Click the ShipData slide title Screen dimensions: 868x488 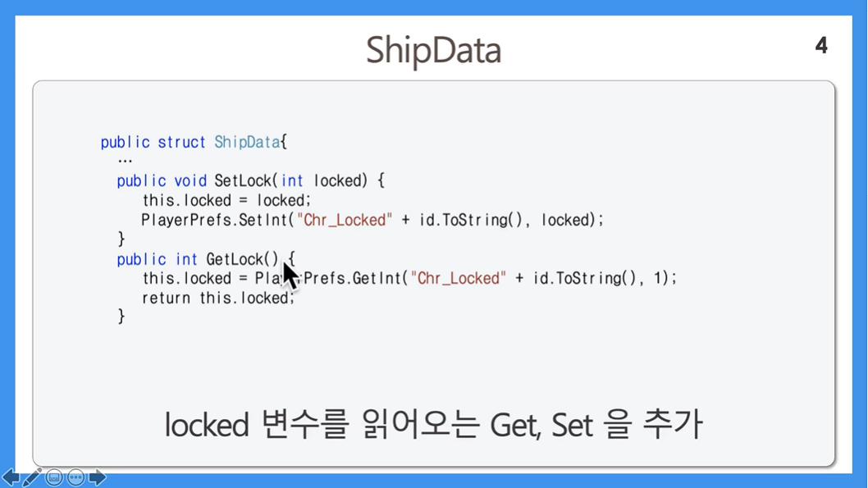tap(433, 51)
